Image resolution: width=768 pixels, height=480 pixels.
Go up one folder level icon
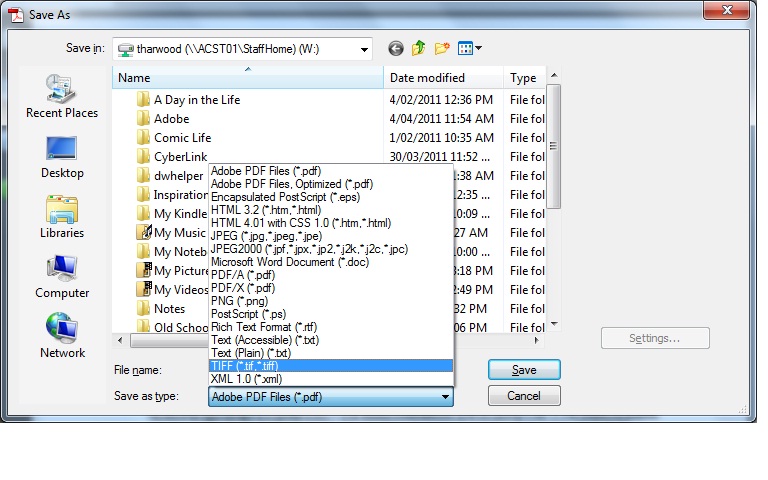tap(419, 48)
